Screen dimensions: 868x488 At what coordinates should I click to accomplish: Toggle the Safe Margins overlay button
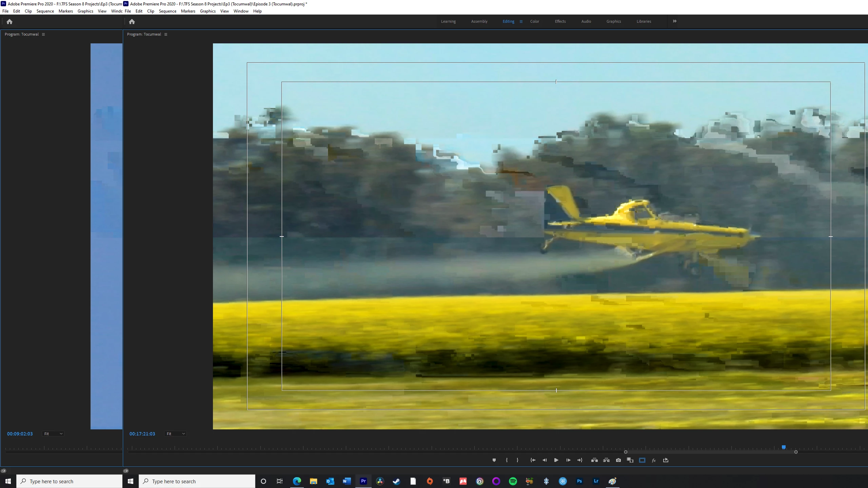(x=642, y=460)
